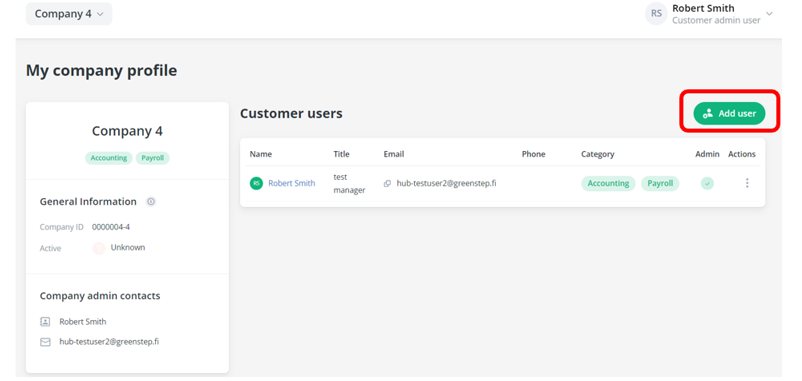Click the Payroll tag under Company 4 card
The image size is (802, 381).
click(152, 158)
